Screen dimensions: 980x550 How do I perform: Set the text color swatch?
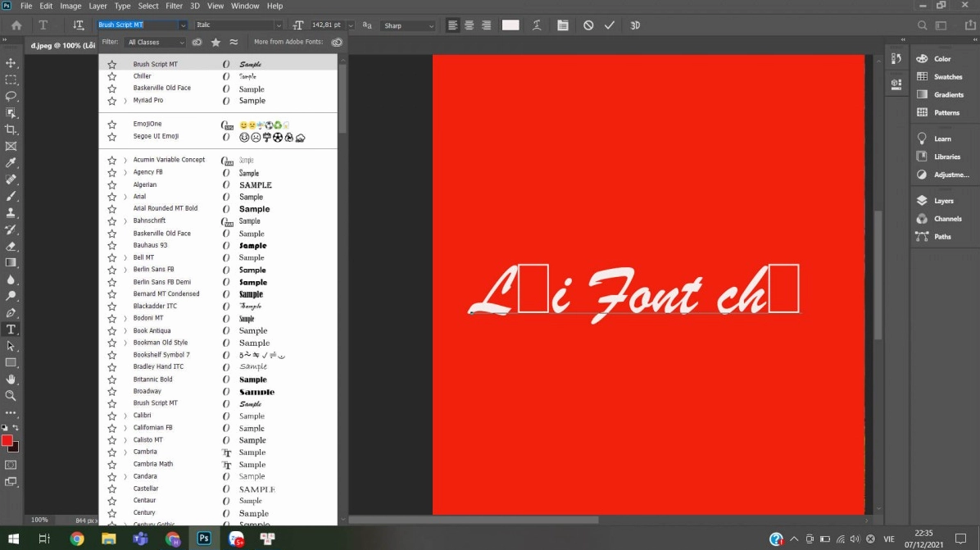pyautogui.click(x=510, y=25)
